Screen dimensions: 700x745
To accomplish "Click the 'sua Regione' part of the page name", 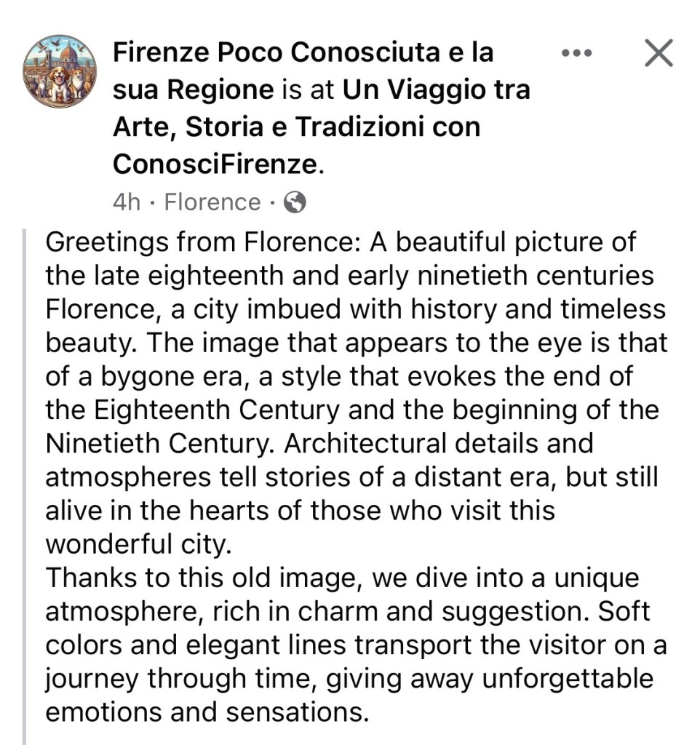I will 192,90.
